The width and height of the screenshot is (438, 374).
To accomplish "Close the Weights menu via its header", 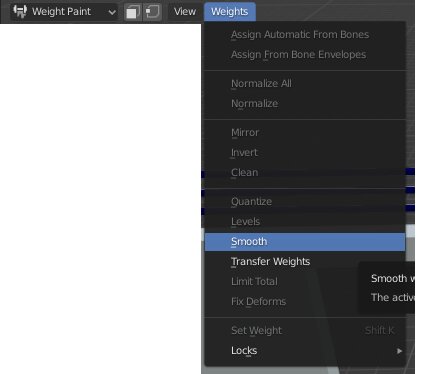I will [230, 12].
